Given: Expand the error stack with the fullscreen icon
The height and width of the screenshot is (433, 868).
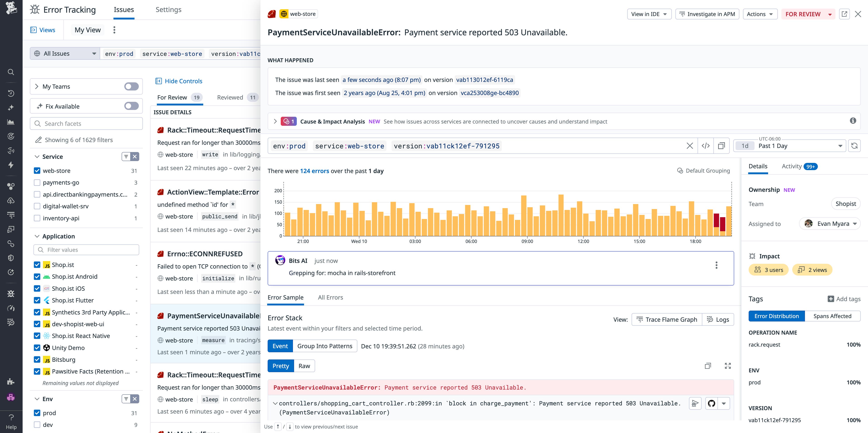Looking at the screenshot, I should [728, 366].
